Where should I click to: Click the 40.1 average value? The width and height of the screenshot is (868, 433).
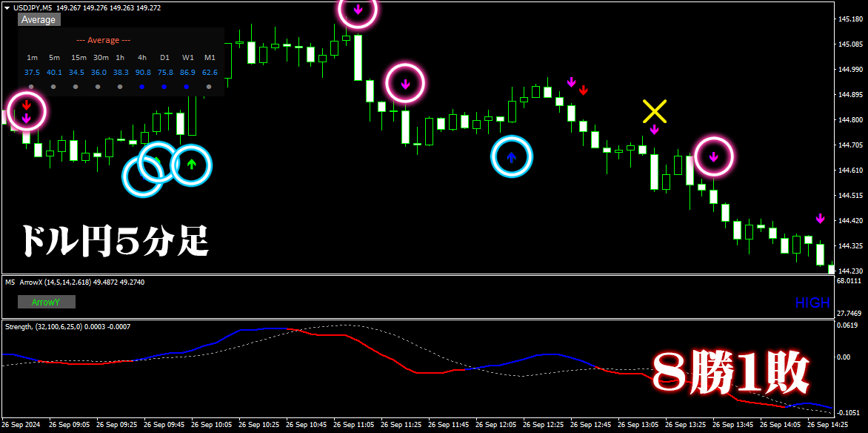(x=54, y=72)
